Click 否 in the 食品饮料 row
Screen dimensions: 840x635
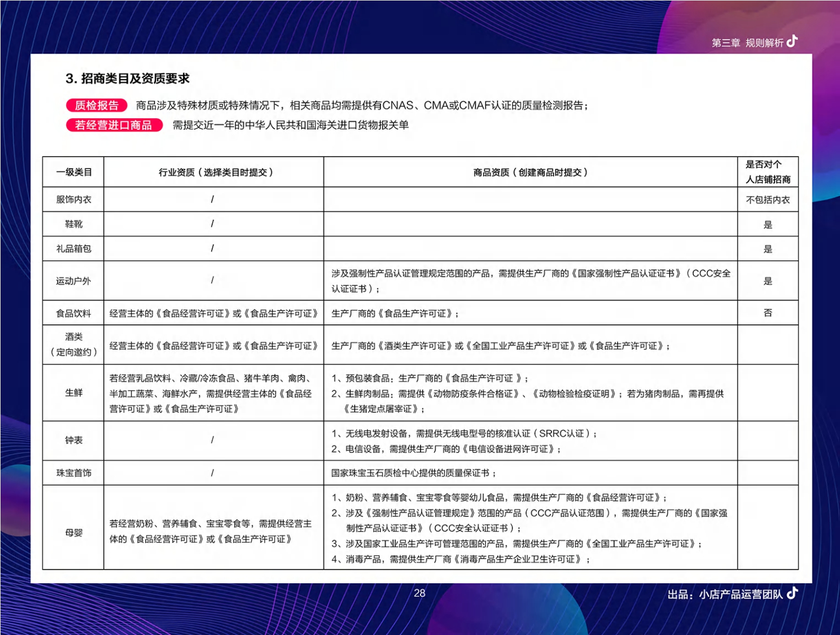click(768, 313)
